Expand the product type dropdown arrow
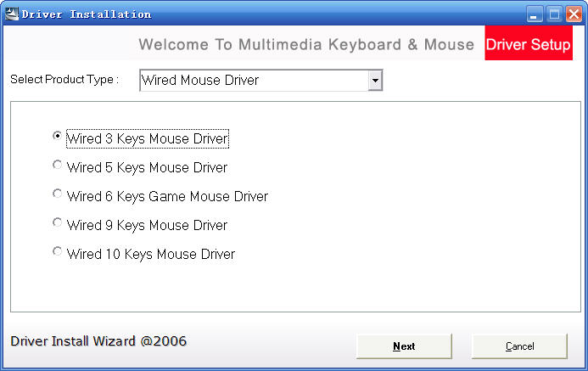 pos(375,81)
